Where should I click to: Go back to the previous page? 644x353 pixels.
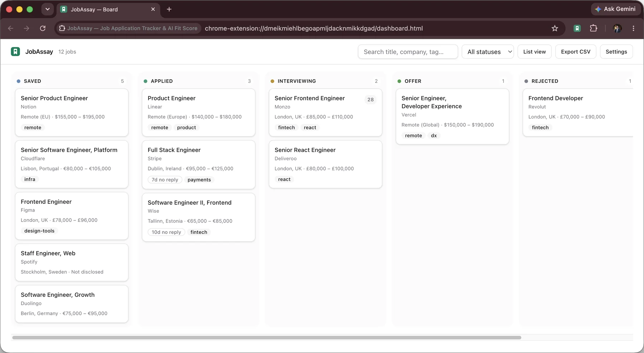point(11,28)
